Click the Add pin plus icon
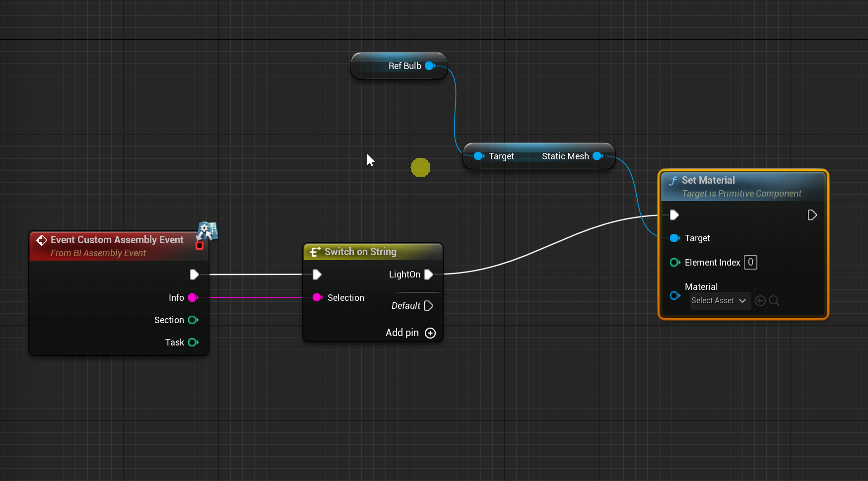The height and width of the screenshot is (481, 868). 430,333
